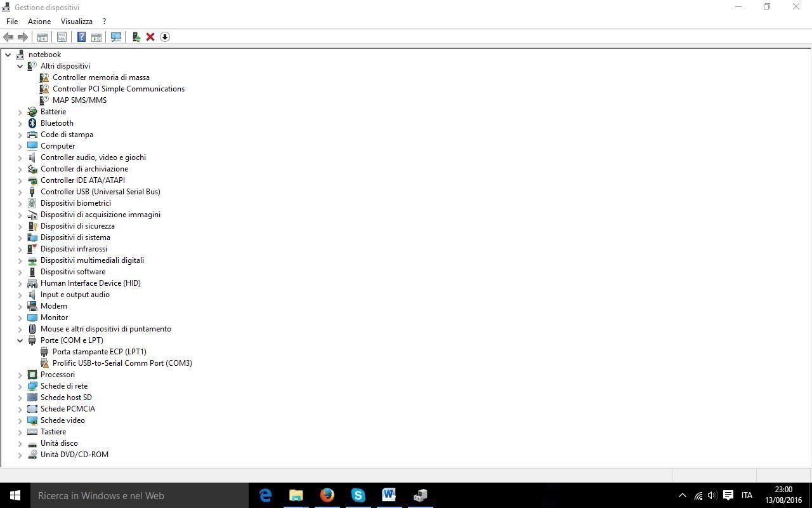
Task: Select Prolific USB-to-Serial Comm Port (COM3)
Action: click(122, 363)
